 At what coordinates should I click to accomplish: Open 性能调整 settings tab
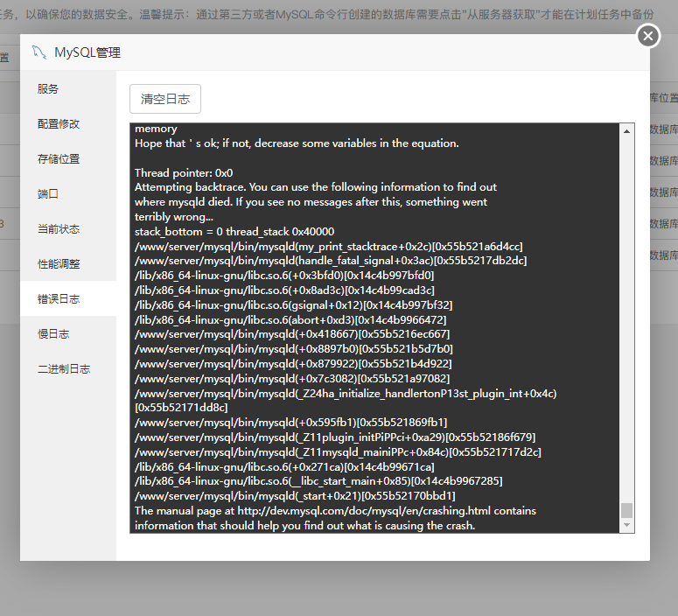68,264
